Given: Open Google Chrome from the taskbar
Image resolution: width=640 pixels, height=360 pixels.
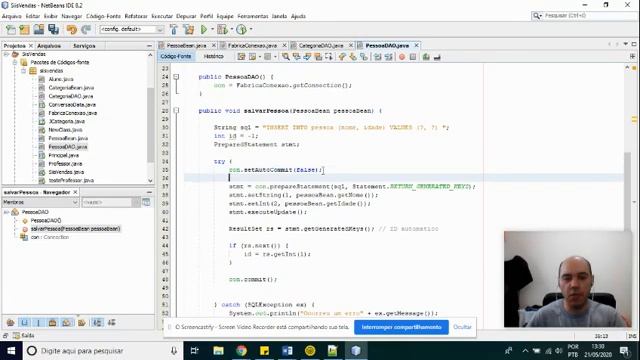Looking at the screenshot, I should 241,351.
